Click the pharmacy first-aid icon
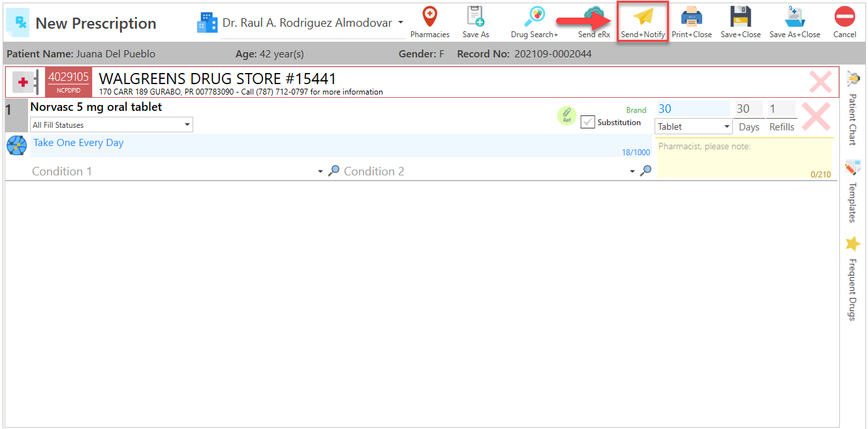This screenshot has height=429, width=868. pyautogui.click(x=24, y=82)
